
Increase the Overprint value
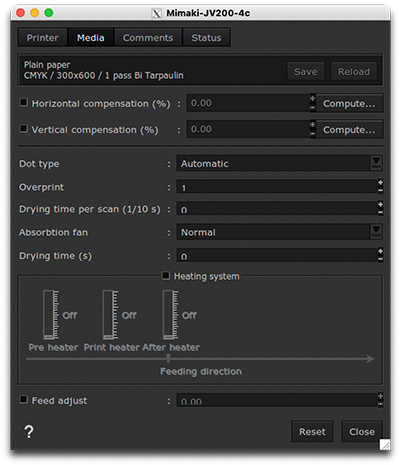(x=380, y=183)
